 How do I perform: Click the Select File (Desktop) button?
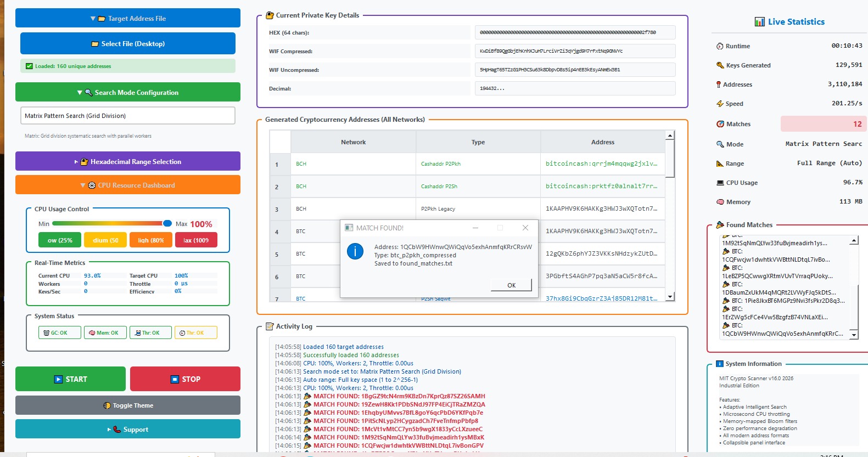(x=128, y=44)
